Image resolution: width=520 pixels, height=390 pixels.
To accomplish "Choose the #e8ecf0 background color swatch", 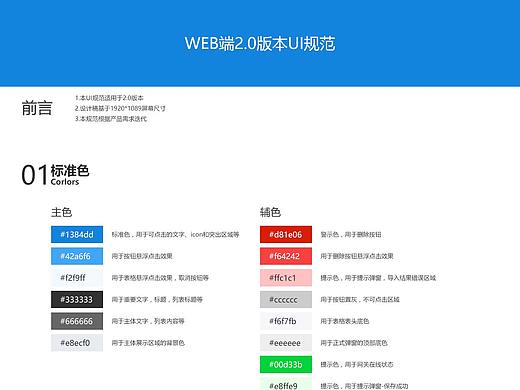I will (77, 343).
